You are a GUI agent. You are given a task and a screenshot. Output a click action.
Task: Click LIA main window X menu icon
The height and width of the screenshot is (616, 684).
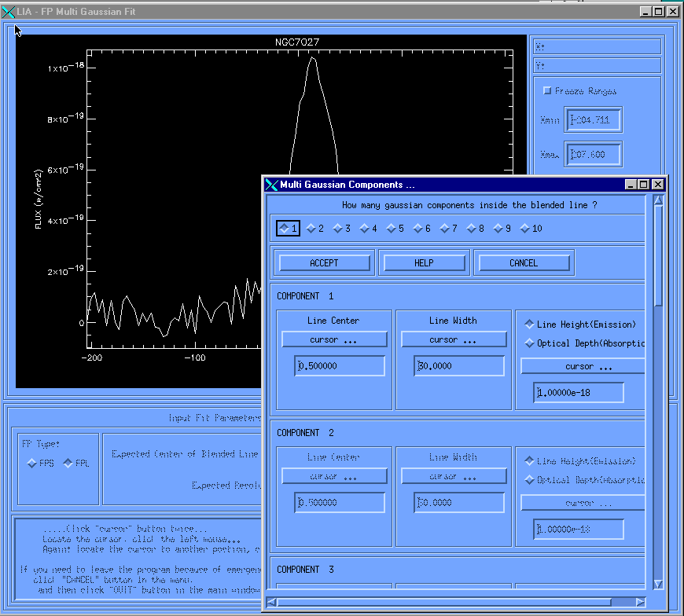click(9, 12)
